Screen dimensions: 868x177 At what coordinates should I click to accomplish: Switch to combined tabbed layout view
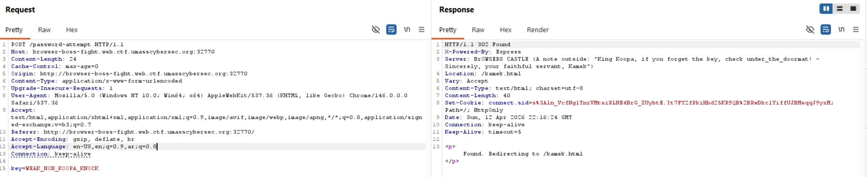(x=853, y=9)
